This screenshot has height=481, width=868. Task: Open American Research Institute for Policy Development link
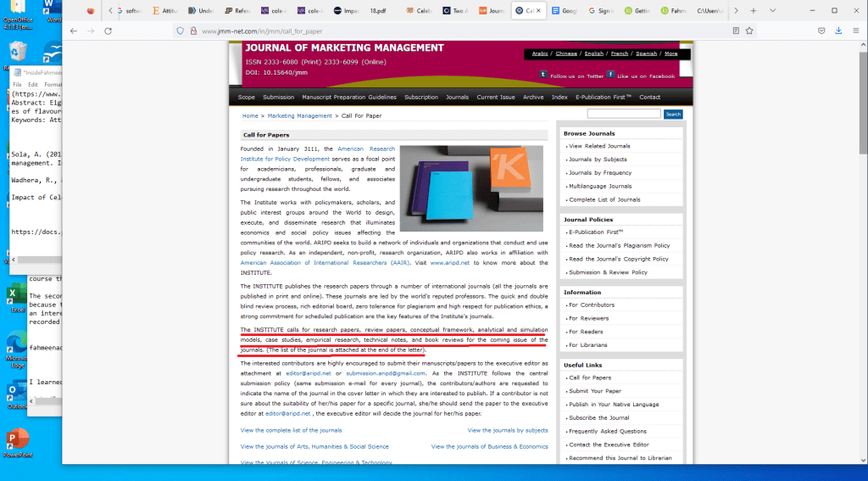click(318, 154)
